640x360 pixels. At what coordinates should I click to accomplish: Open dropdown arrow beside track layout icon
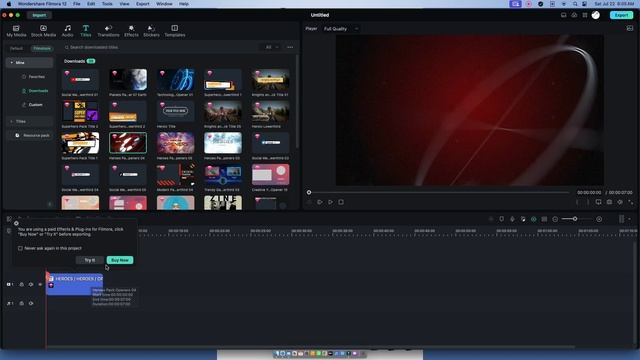pos(629,219)
